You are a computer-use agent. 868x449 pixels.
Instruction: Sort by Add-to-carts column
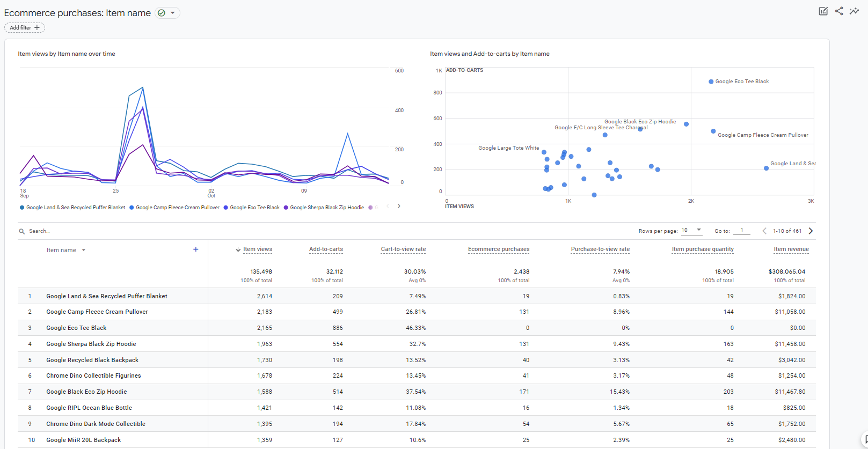tap(326, 249)
